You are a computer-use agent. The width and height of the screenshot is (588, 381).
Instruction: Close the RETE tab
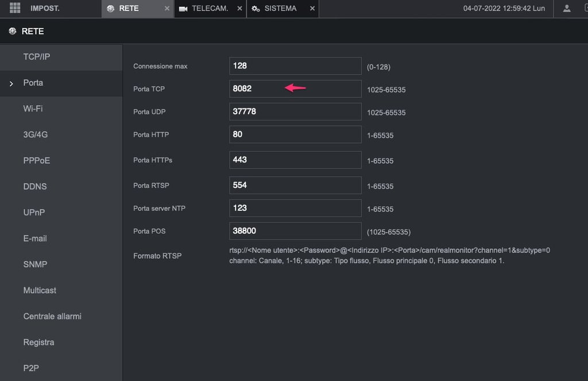point(167,8)
